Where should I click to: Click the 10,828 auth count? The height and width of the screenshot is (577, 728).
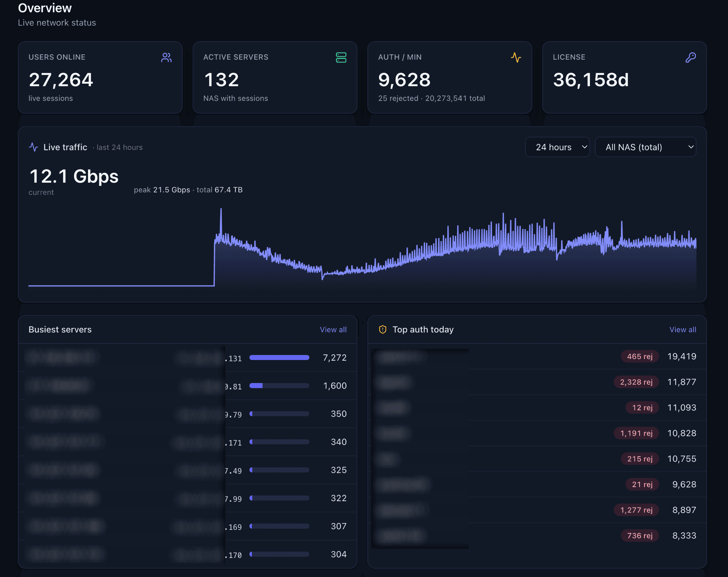pos(681,433)
